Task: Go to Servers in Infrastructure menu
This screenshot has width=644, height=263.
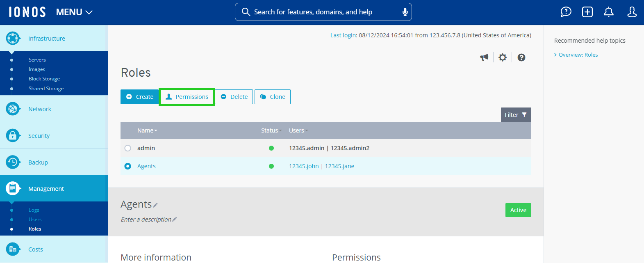Action: point(37,60)
